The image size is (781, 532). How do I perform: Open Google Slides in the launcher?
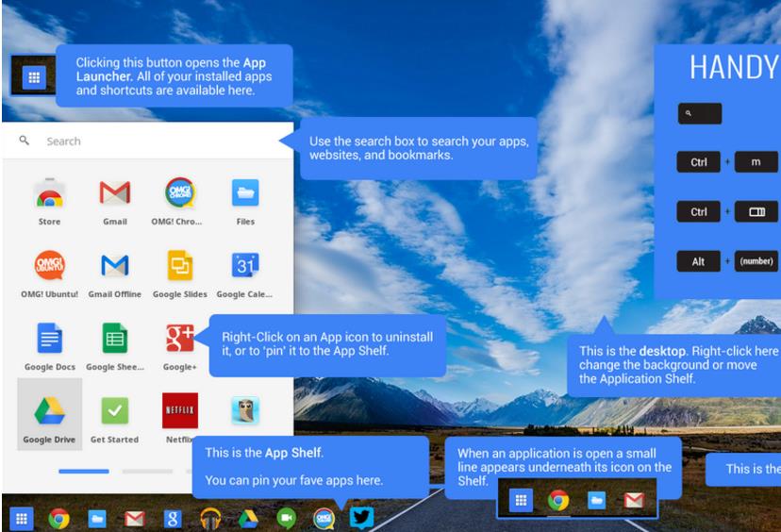[179, 267]
